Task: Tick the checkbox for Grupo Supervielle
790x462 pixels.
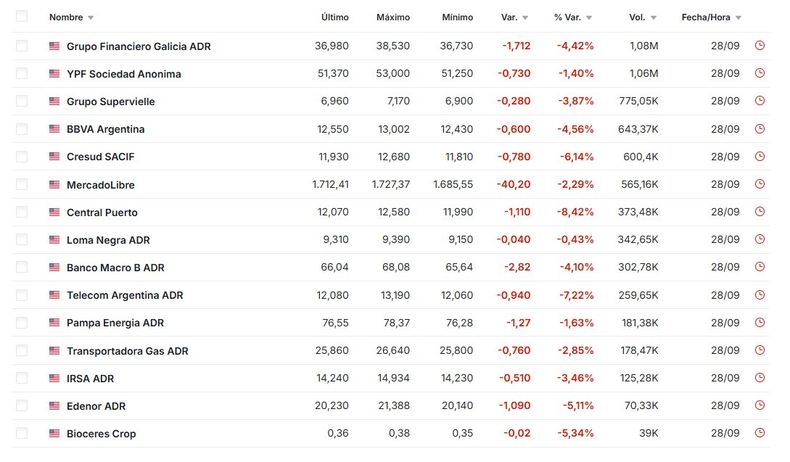Action: tap(22, 101)
